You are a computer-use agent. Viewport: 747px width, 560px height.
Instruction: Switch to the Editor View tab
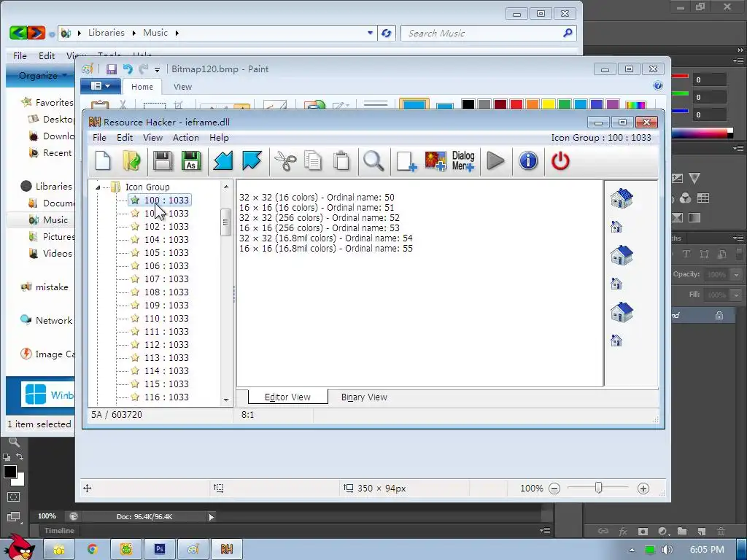pyautogui.click(x=287, y=397)
